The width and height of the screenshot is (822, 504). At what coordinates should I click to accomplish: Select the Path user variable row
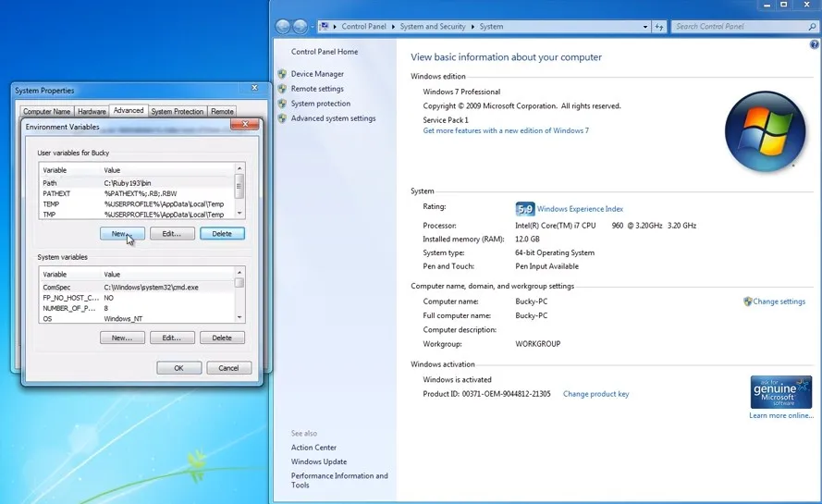[x=137, y=183]
